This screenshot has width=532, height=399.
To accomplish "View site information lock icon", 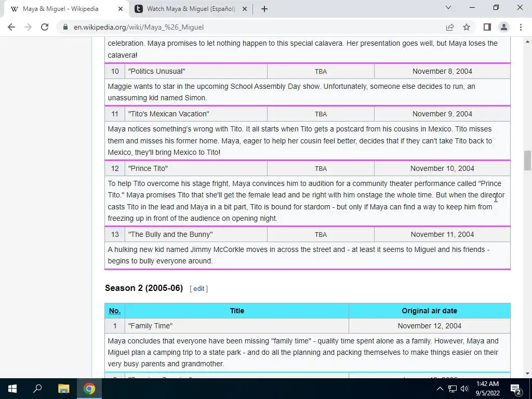I will click(x=65, y=27).
